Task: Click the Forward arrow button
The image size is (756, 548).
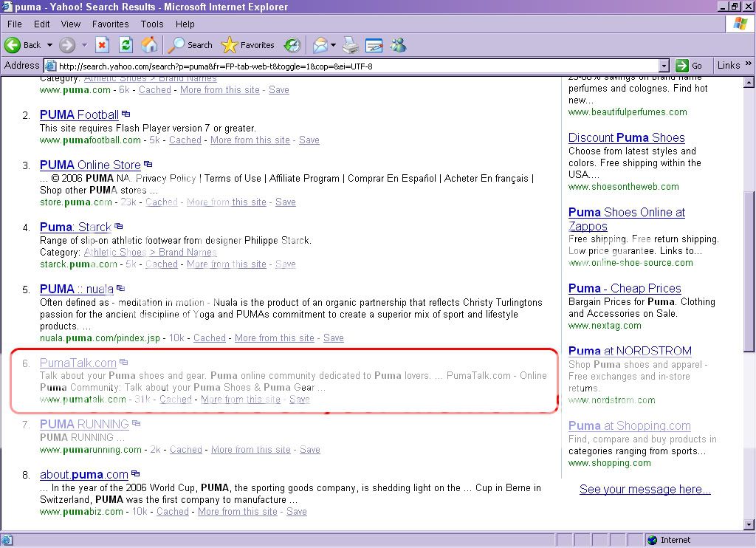Action: point(67,45)
